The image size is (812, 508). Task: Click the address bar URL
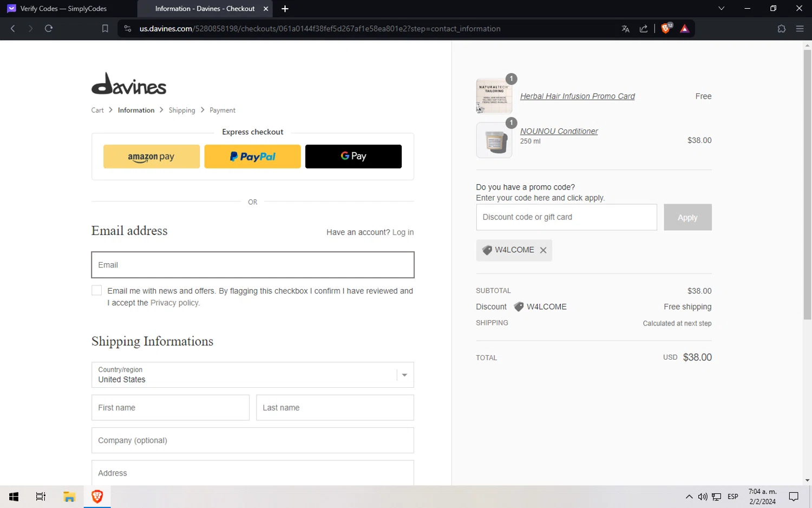pos(320,29)
